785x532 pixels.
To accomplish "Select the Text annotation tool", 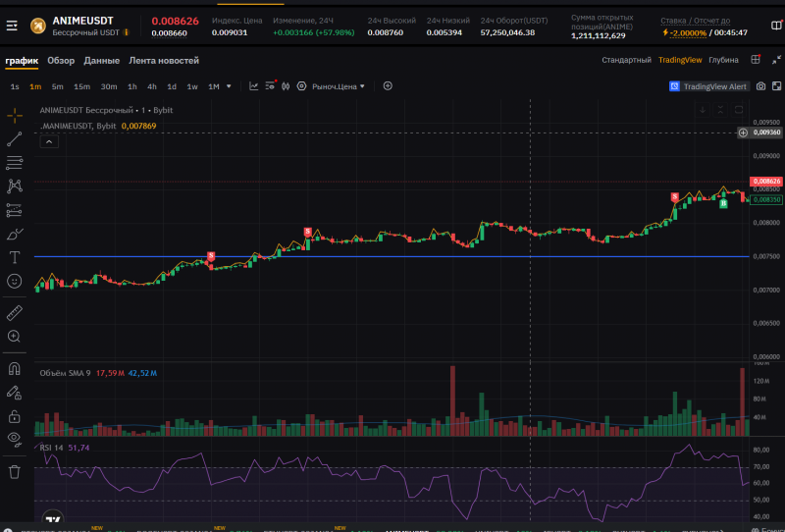I will coord(15,257).
